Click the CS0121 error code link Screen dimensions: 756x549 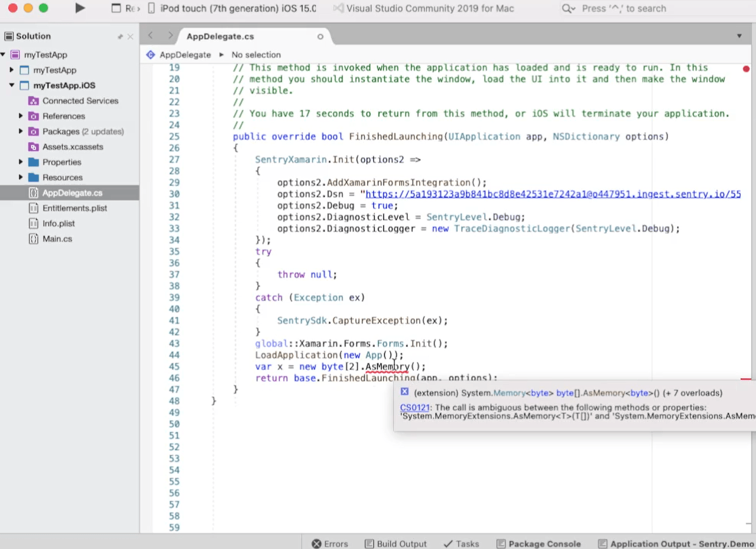pyautogui.click(x=414, y=407)
